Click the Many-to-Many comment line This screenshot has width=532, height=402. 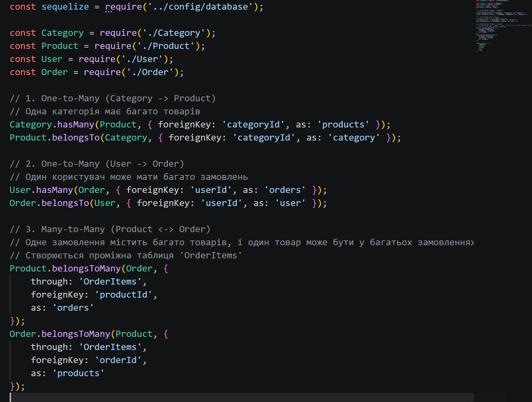tap(110, 229)
